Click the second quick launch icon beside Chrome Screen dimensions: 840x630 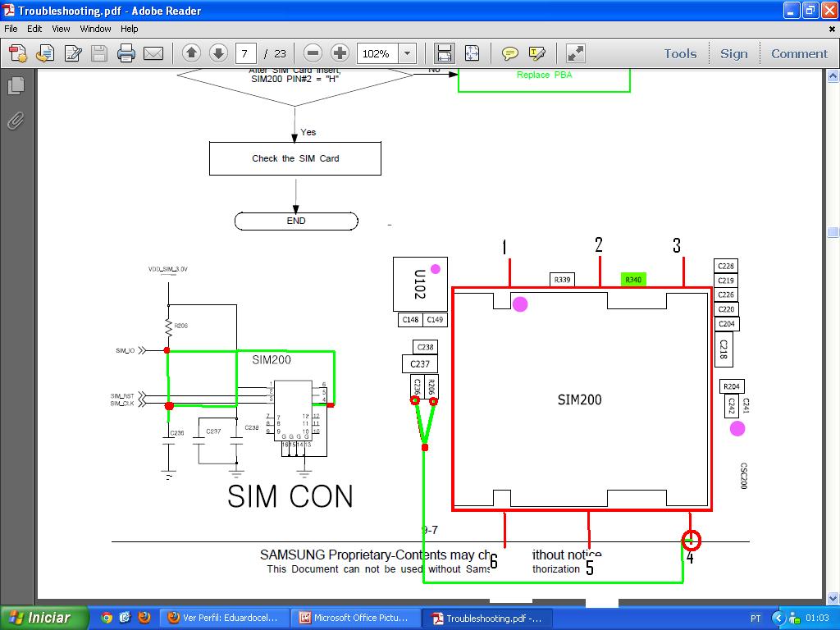coord(125,618)
